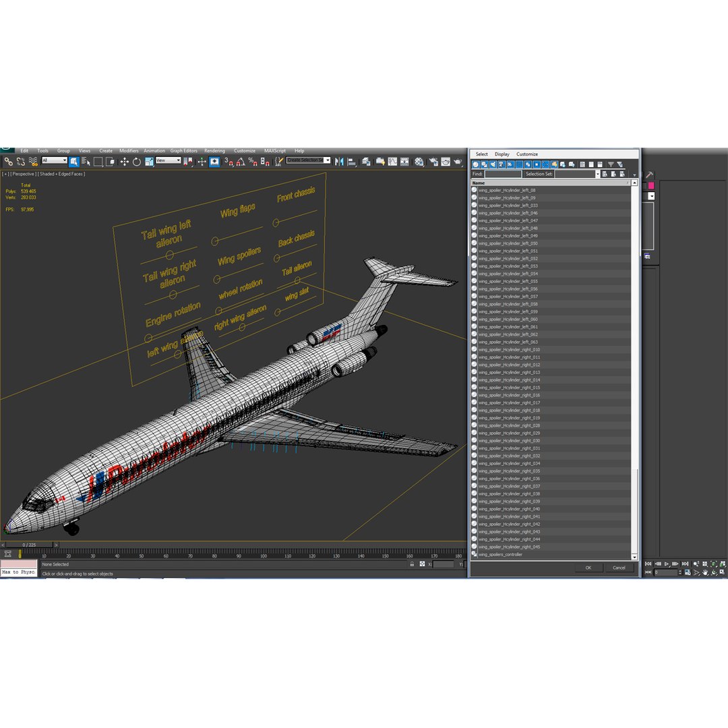Click the funnel filter icon in dialog
Screen dimensions: 728x728
click(611, 164)
